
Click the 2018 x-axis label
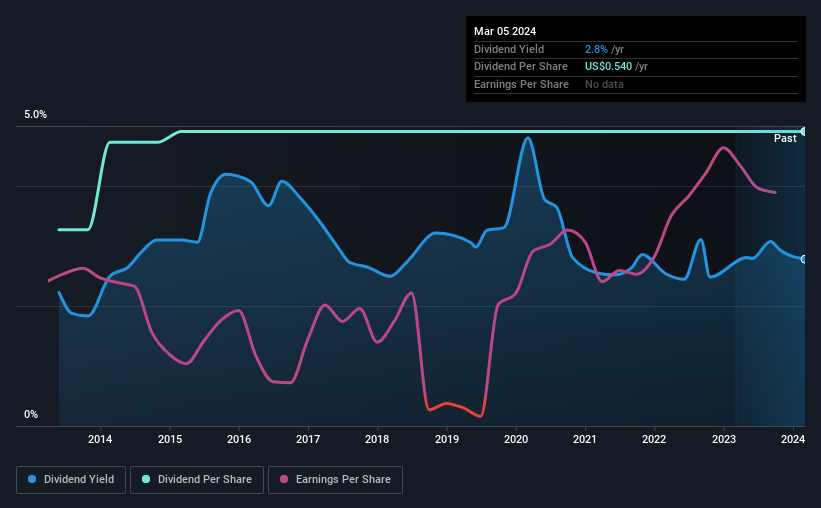tap(377, 439)
